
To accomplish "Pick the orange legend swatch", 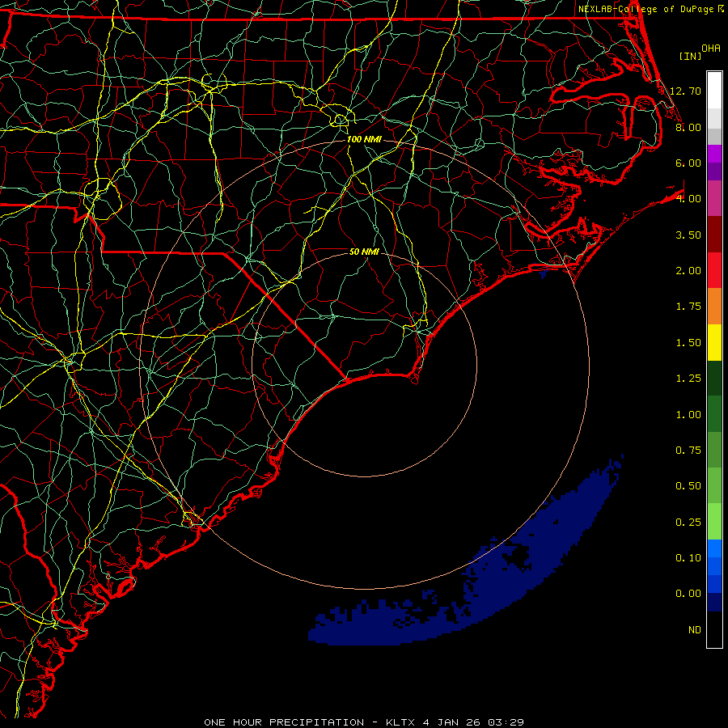I will click(x=714, y=307).
